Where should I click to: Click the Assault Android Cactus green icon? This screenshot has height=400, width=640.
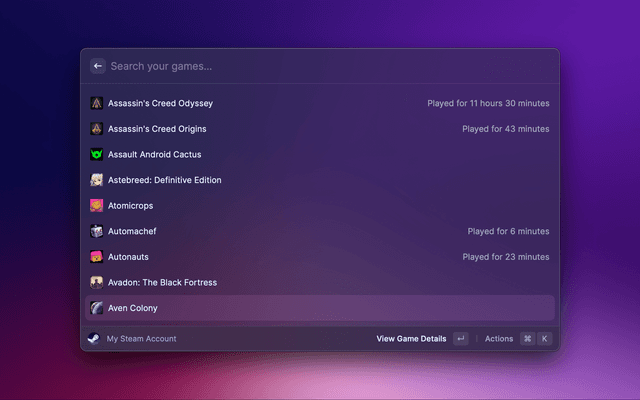(x=97, y=155)
